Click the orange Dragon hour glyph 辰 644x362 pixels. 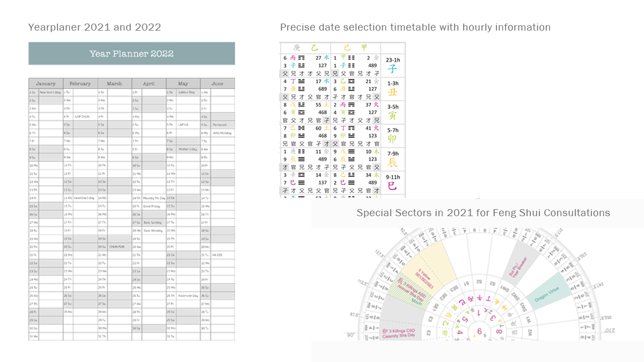(x=393, y=162)
